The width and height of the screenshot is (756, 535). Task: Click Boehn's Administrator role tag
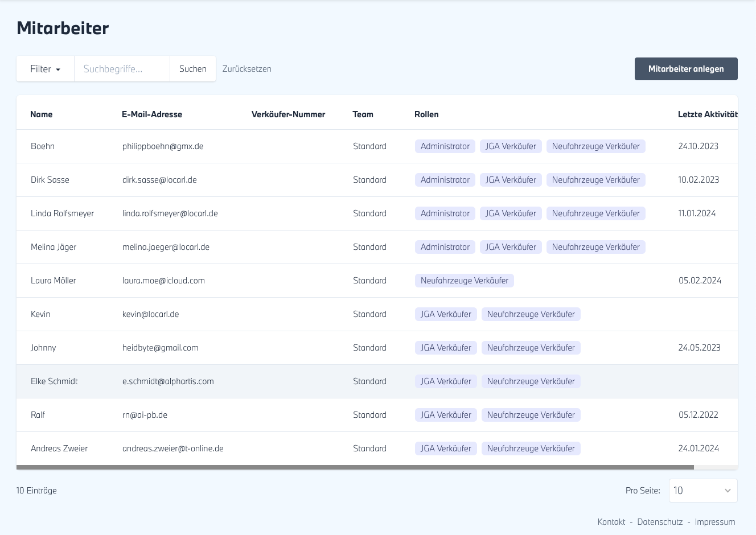click(x=445, y=146)
